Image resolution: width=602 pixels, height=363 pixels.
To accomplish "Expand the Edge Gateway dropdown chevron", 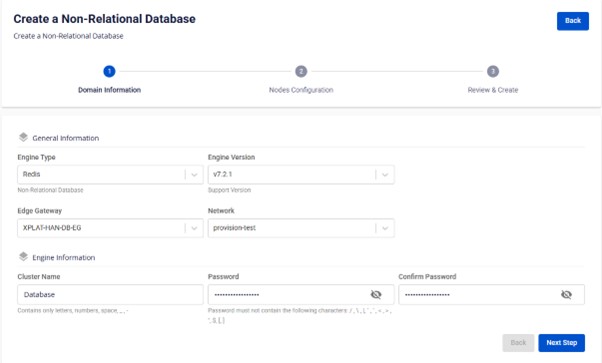I will coord(194,228).
